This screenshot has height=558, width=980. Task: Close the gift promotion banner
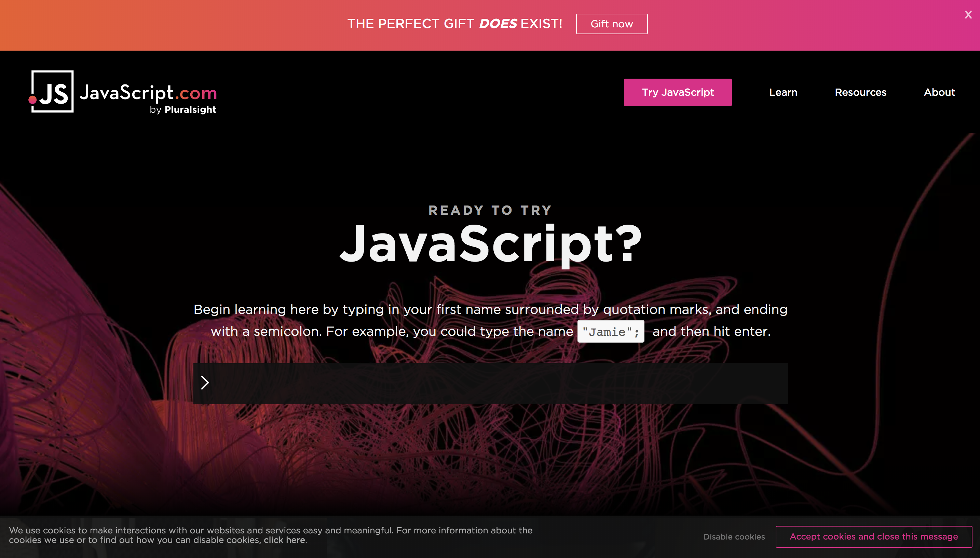(968, 15)
